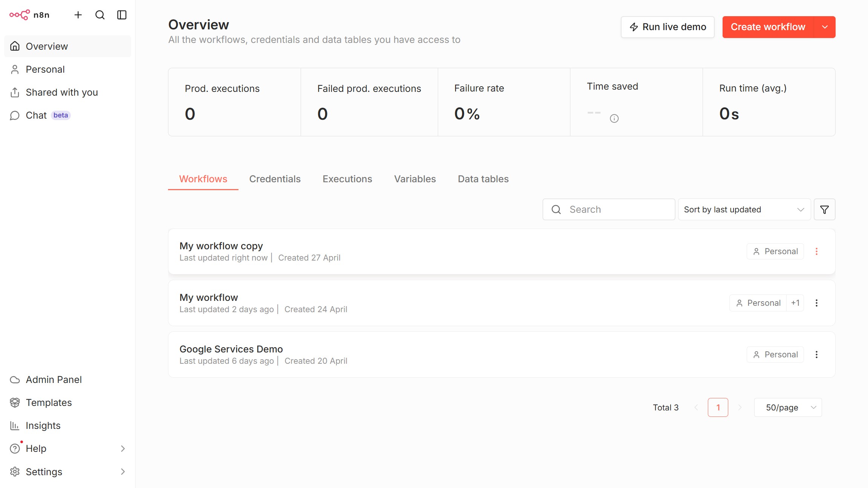
Task: Click page 1 pagination button
Action: tap(718, 407)
